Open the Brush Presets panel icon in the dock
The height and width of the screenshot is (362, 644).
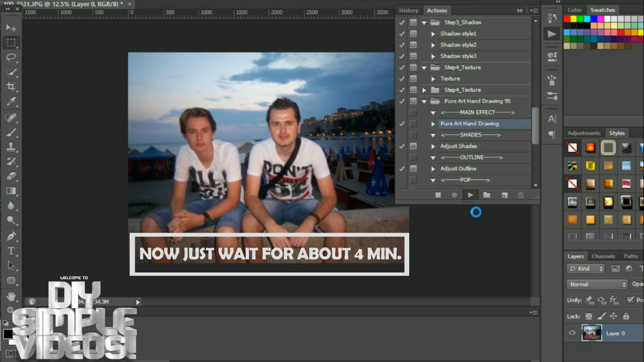click(552, 96)
